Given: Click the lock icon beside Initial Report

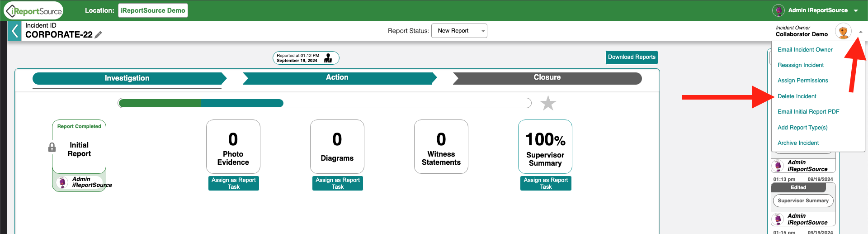Looking at the screenshot, I should (x=52, y=148).
